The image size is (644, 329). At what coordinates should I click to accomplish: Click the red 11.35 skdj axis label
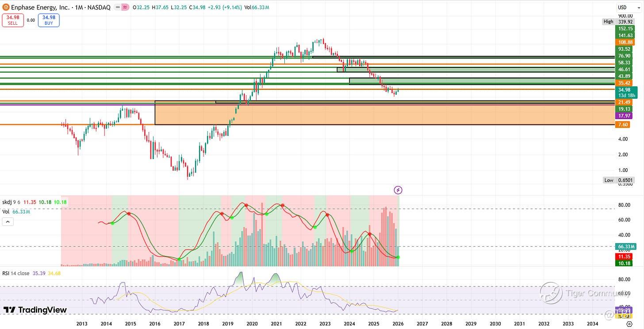(625, 256)
